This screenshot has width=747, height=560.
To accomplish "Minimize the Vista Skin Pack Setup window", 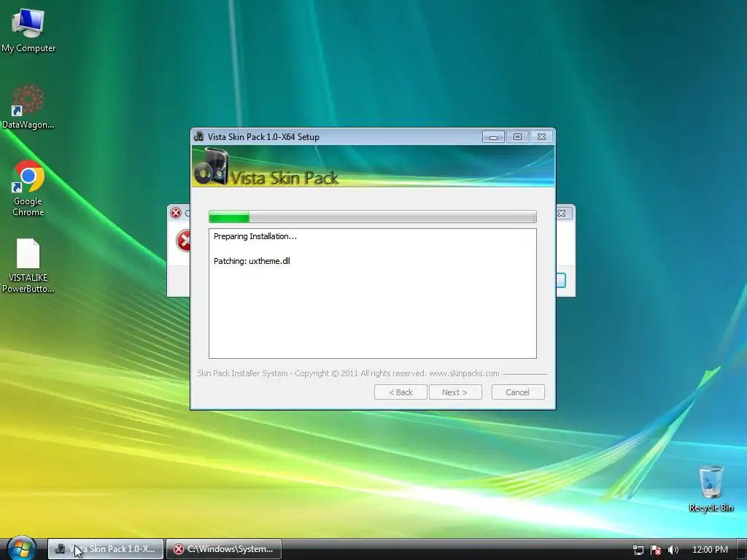I will pos(494,137).
